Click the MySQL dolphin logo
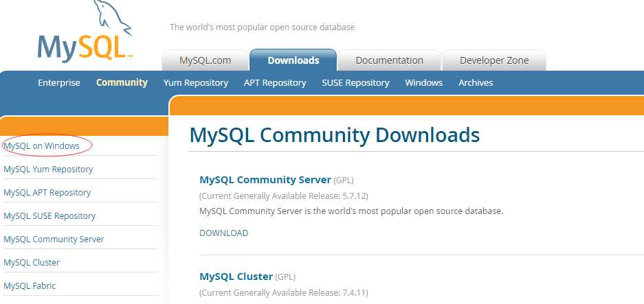Screen dimensions: 644x304 coord(85,31)
